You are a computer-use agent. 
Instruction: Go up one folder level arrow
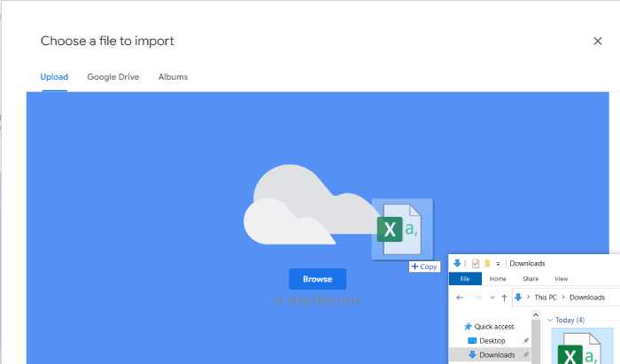tap(504, 298)
